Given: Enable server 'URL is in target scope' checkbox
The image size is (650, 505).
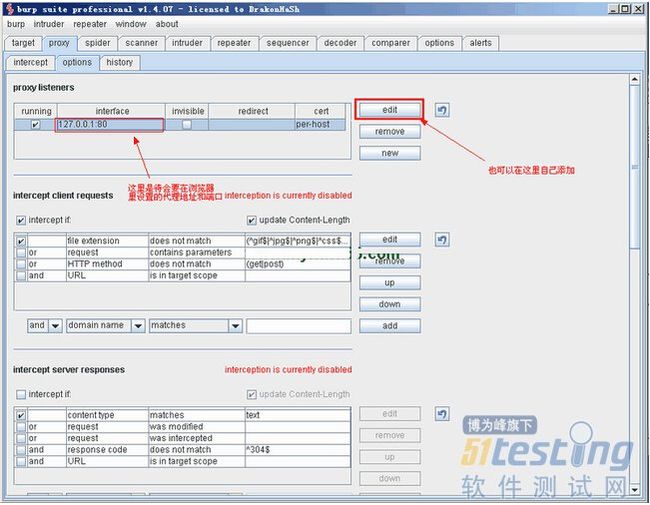Looking at the screenshot, I should point(21,461).
